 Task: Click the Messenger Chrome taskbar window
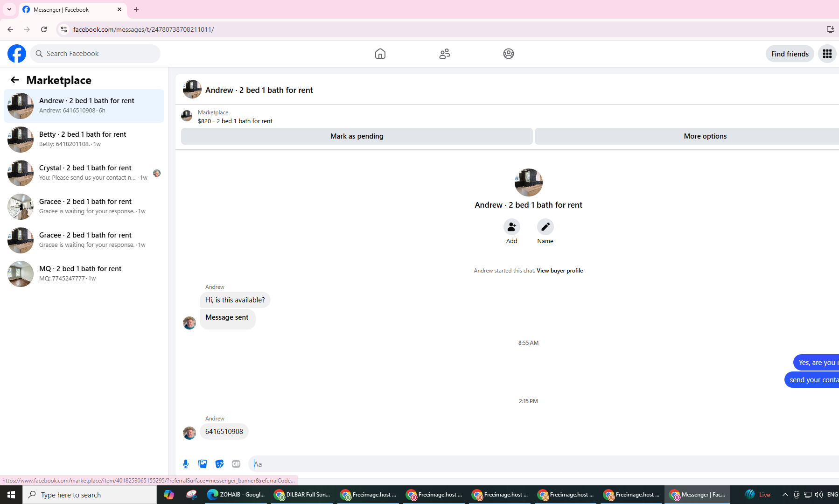[697, 495]
